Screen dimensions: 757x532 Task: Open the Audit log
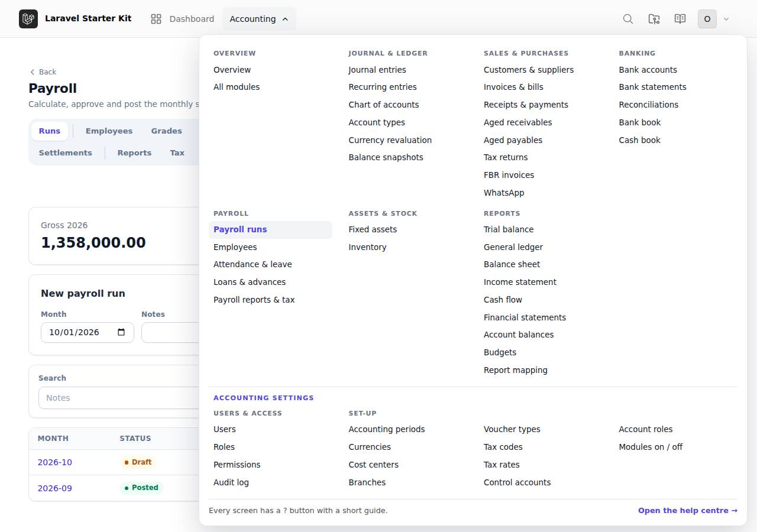231,482
